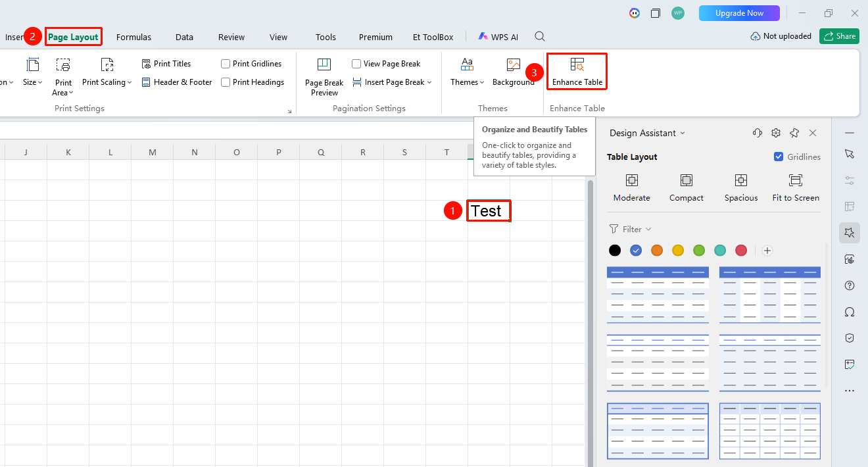Pick the orange color swatch
868x467 pixels.
tap(657, 250)
